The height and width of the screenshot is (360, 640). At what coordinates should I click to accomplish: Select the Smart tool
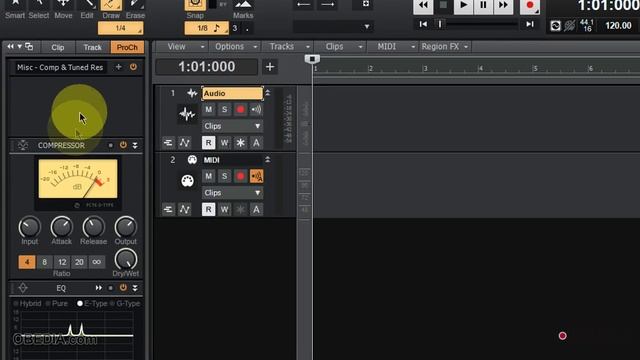(15, 9)
